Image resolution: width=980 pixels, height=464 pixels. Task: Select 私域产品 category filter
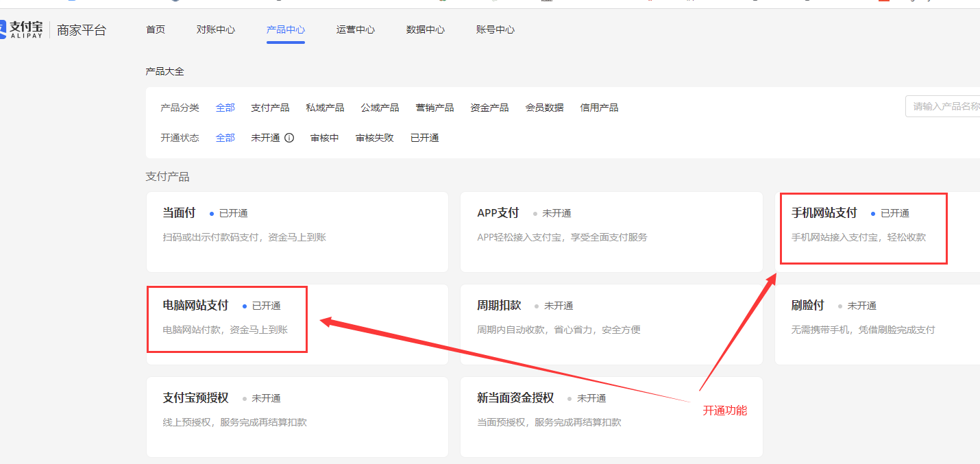(x=325, y=108)
